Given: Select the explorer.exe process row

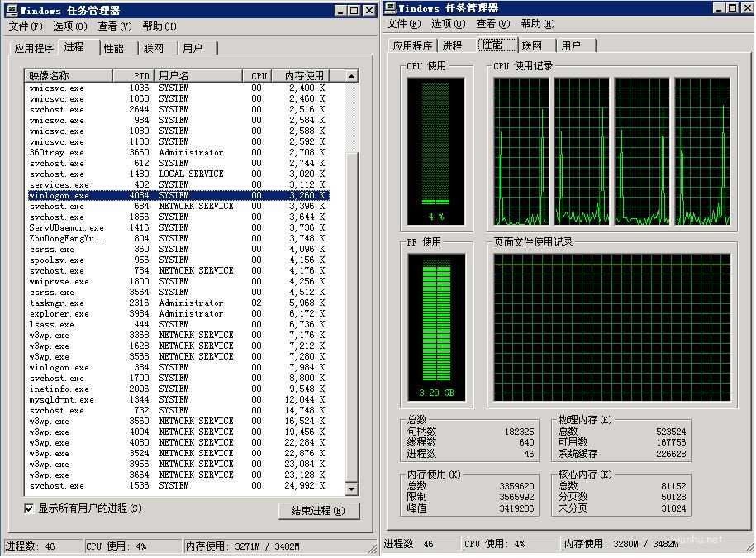Looking at the screenshot, I should coord(59,314).
